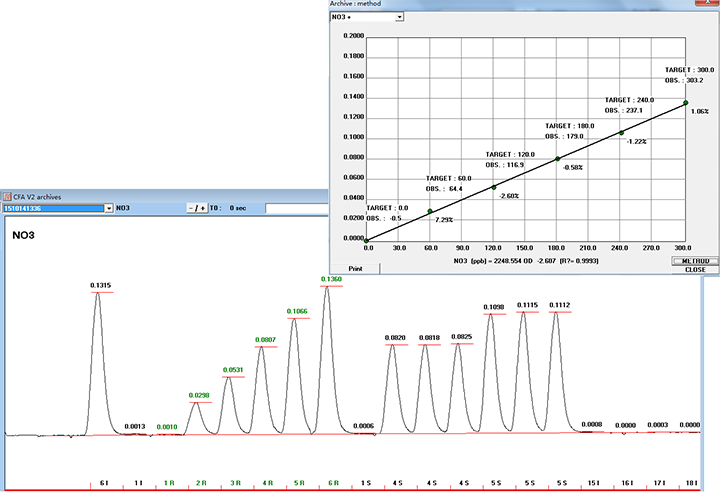This screenshot has width=720, height=492.
Task: Close the Archive method window with X
Action: point(708,5)
